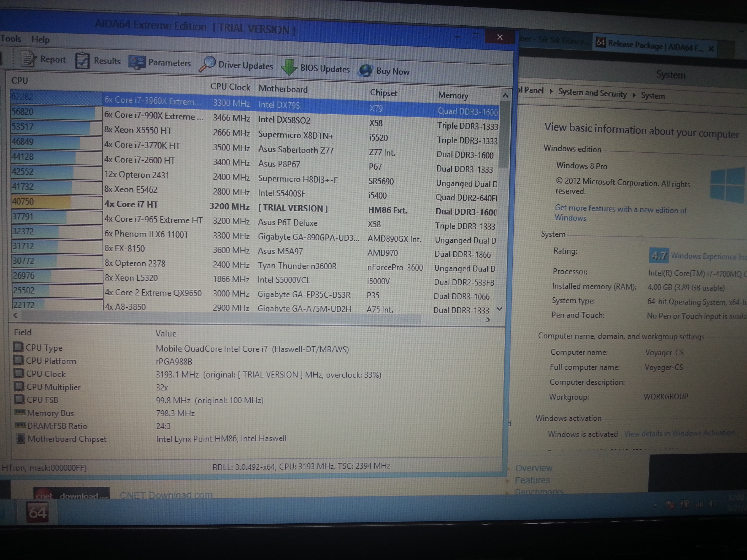Click the results list scroll down arrow
This screenshot has width=747, height=560.
tap(500, 309)
